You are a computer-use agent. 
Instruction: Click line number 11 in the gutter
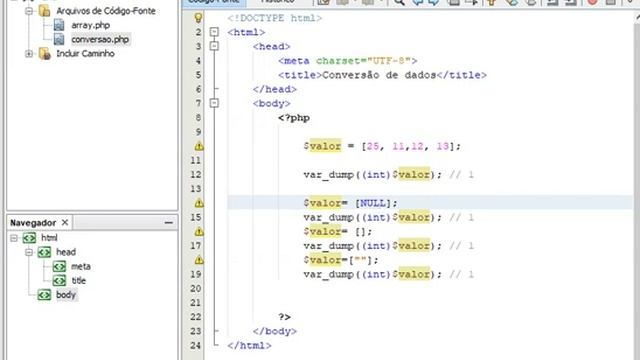[196, 160]
